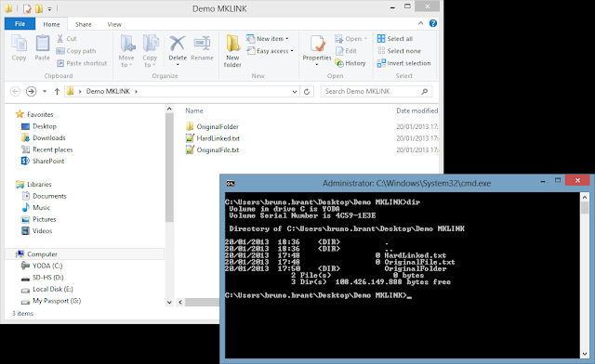The width and height of the screenshot is (595, 364).
Task: Click Copy path in ribbon
Action: point(76,51)
